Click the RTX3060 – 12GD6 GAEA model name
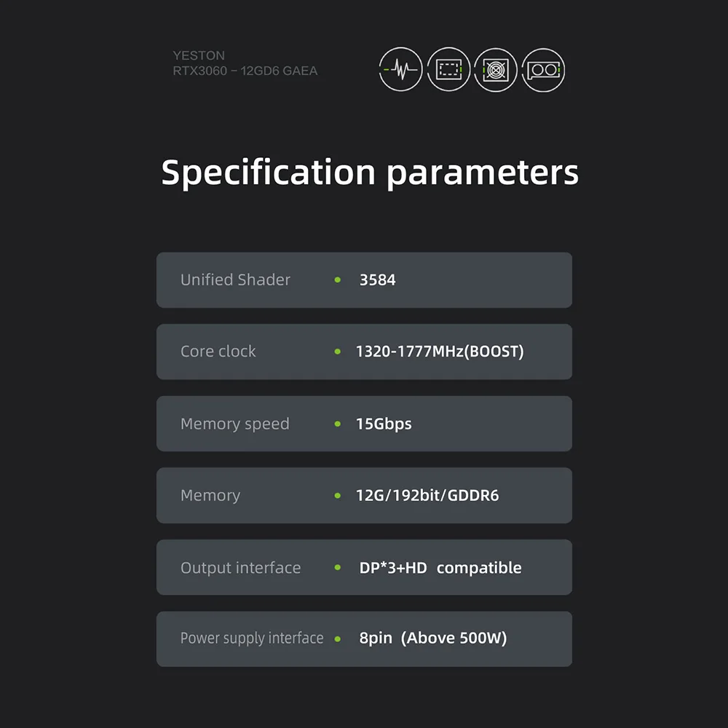The image size is (728, 728). click(x=245, y=71)
